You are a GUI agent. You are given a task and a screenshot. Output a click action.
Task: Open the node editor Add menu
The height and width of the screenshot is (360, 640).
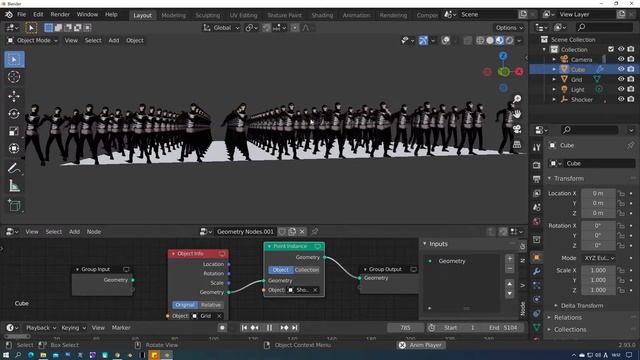[x=74, y=232]
